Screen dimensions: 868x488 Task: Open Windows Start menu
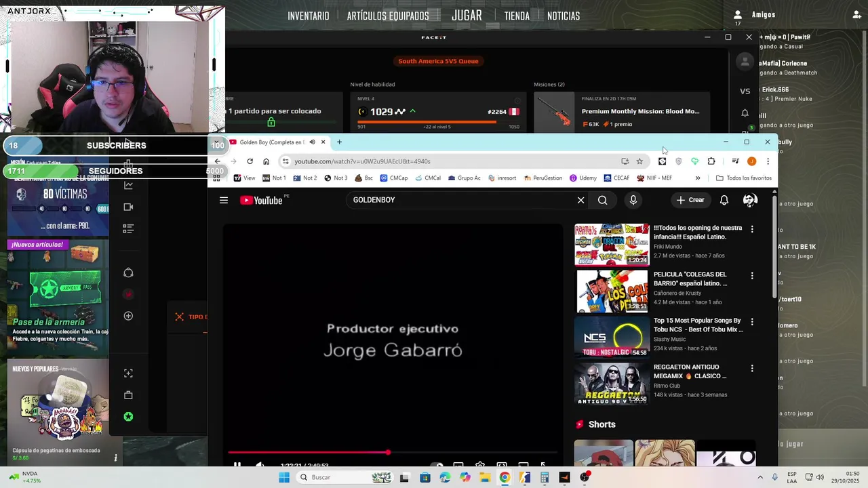pos(284,477)
